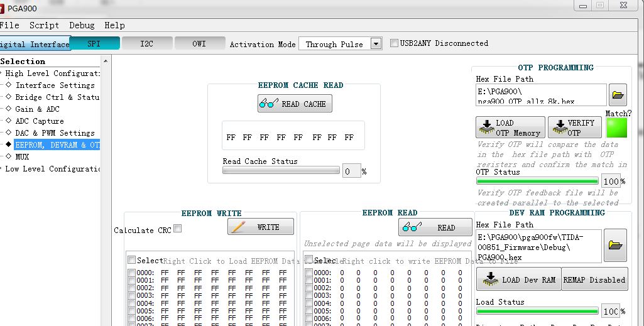Click the VERIFY OTP button

click(x=575, y=128)
